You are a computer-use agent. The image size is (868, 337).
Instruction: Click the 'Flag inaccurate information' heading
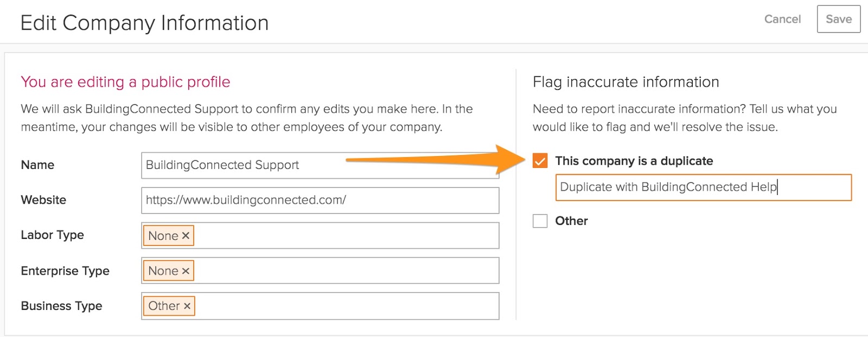point(626,82)
